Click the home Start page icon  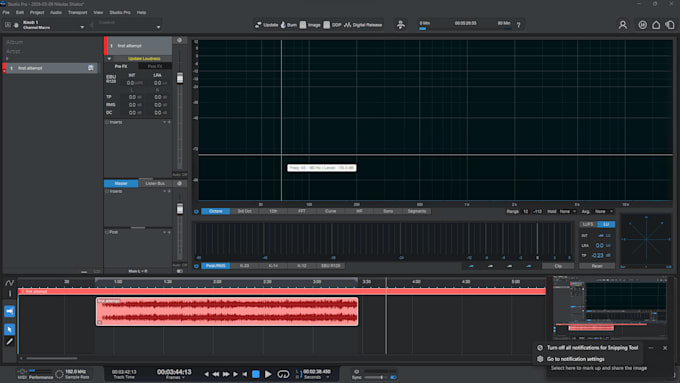point(656,25)
